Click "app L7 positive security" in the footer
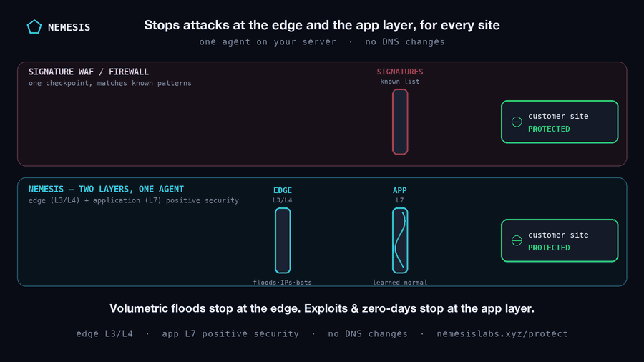 [230, 333]
